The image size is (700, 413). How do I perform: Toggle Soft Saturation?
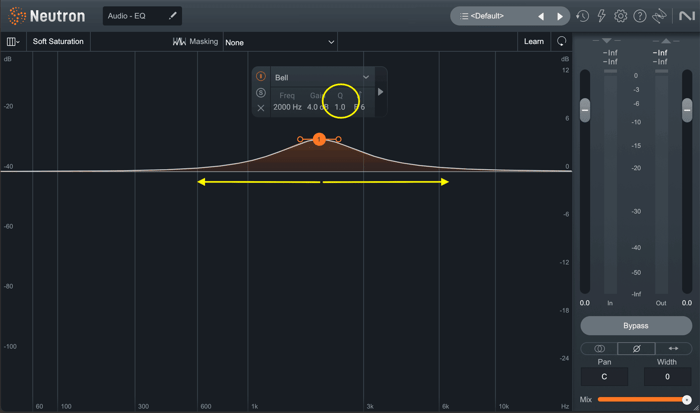coord(58,42)
